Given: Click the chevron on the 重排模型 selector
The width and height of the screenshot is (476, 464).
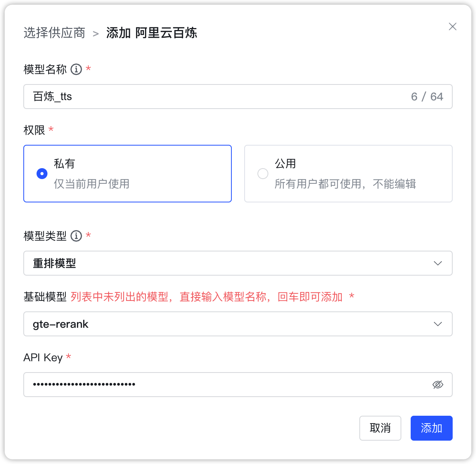Looking at the screenshot, I should (x=438, y=263).
